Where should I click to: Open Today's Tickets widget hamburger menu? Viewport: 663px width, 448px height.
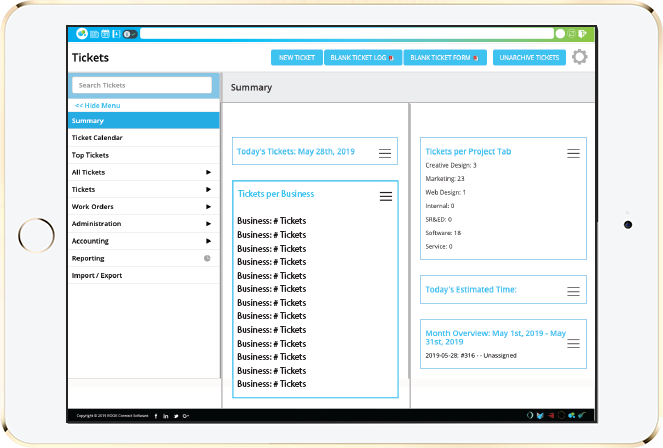pyautogui.click(x=385, y=153)
